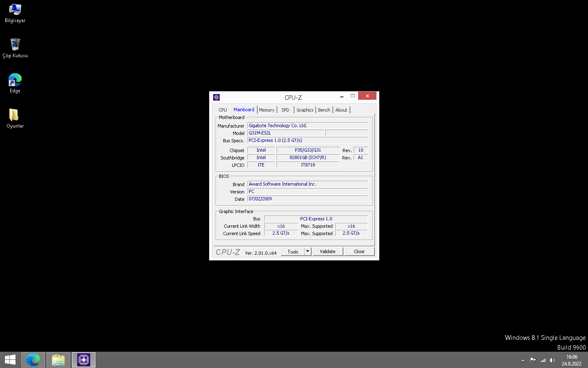
Task: Open the Bench tab
Action: click(x=324, y=110)
